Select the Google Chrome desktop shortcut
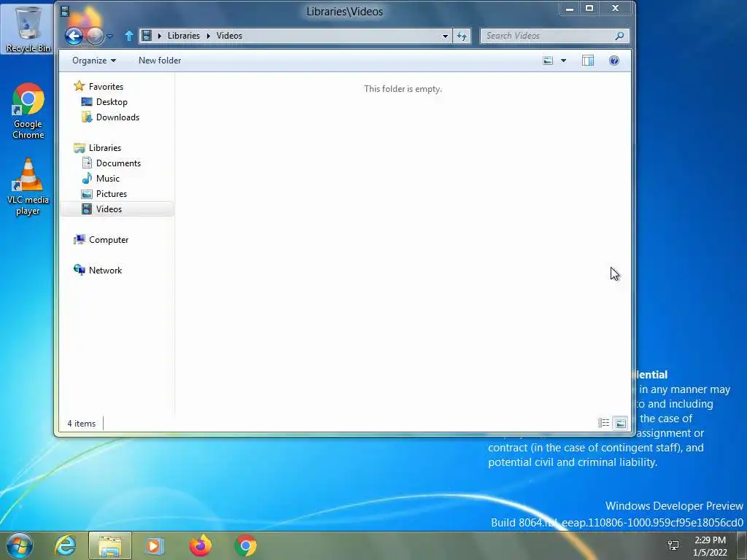Viewport: 747px width, 560px height. 28,112
